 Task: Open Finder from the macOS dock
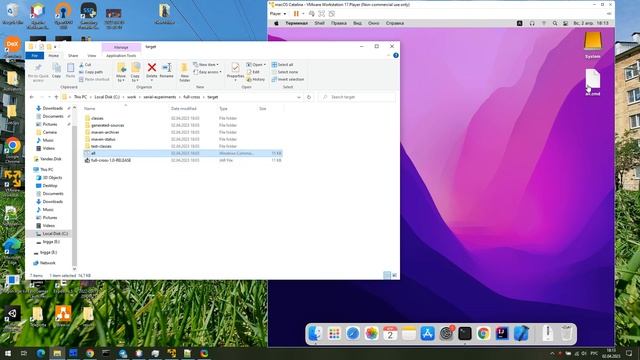pyautogui.click(x=316, y=333)
